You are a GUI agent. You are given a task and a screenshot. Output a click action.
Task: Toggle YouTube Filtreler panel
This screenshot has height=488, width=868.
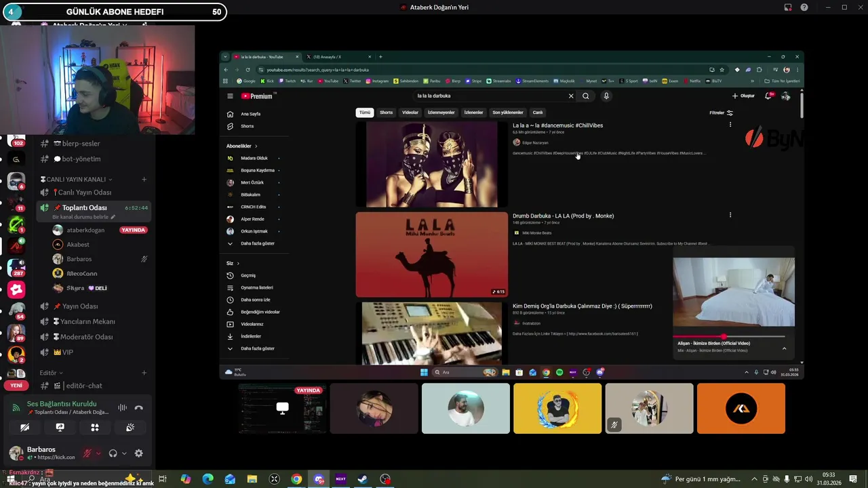721,113
